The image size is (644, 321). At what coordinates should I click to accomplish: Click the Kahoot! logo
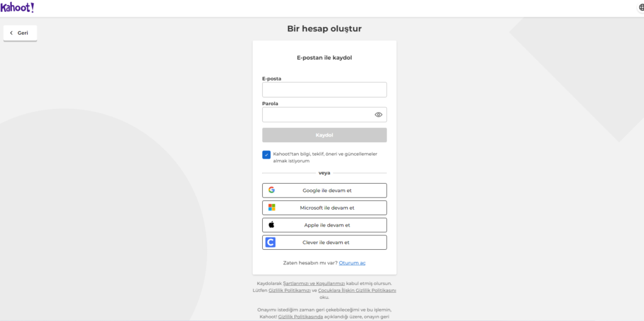17,8
